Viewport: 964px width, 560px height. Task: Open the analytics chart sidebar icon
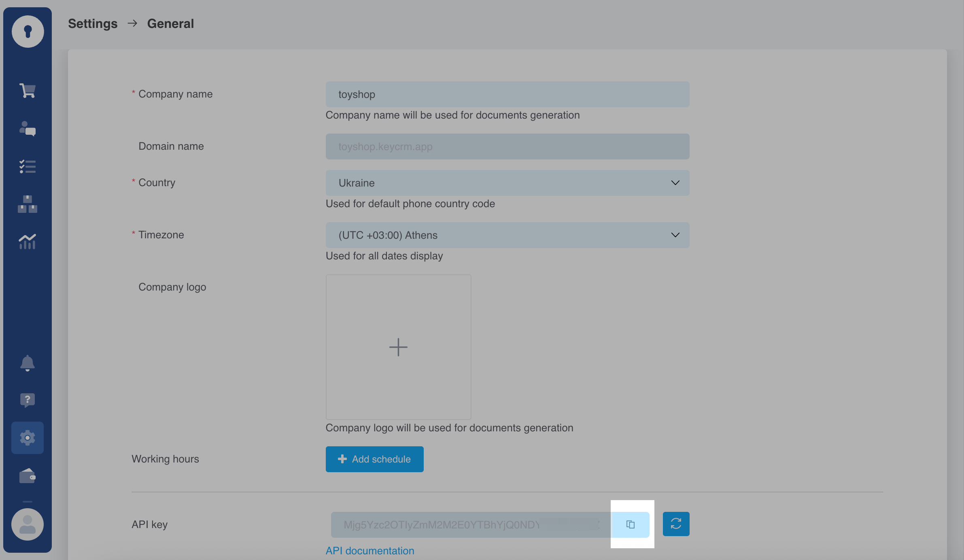point(28,242)
